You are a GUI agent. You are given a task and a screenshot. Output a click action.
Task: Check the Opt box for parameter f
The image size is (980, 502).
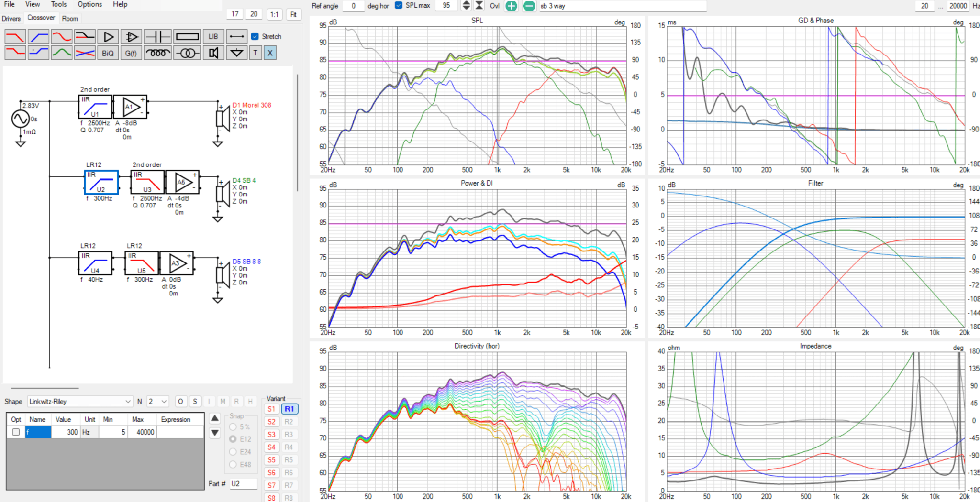(16, 432)
